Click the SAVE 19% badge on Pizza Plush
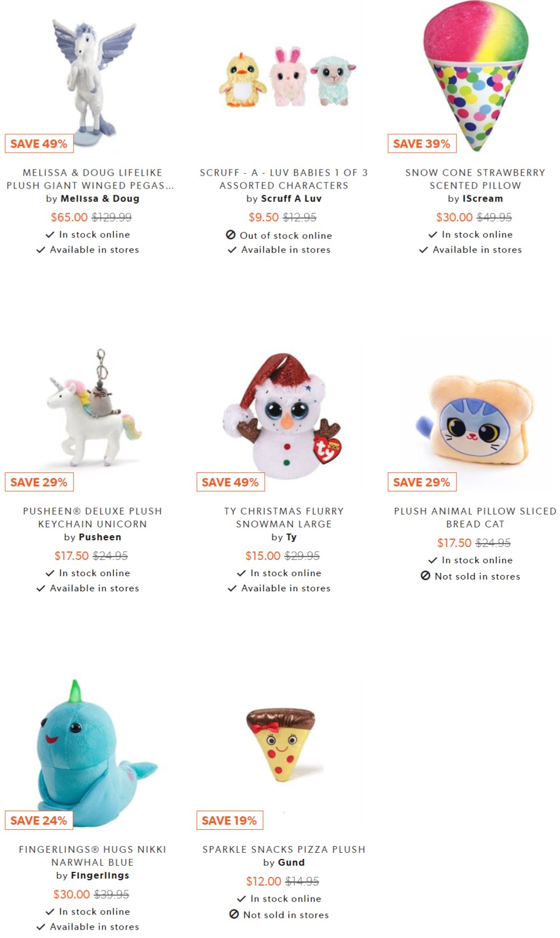The image size is (560, 938). point(230,820)
